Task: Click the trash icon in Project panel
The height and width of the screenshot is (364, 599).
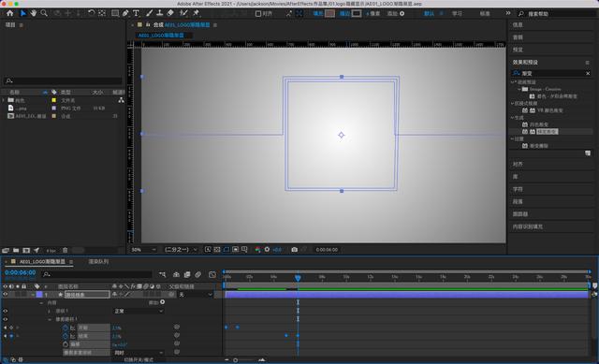Action: [65, 250]
